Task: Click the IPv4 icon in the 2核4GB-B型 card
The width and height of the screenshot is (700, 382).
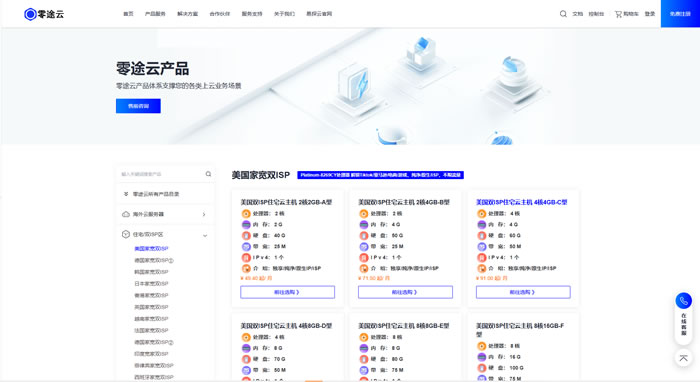Action: (364, 257)
